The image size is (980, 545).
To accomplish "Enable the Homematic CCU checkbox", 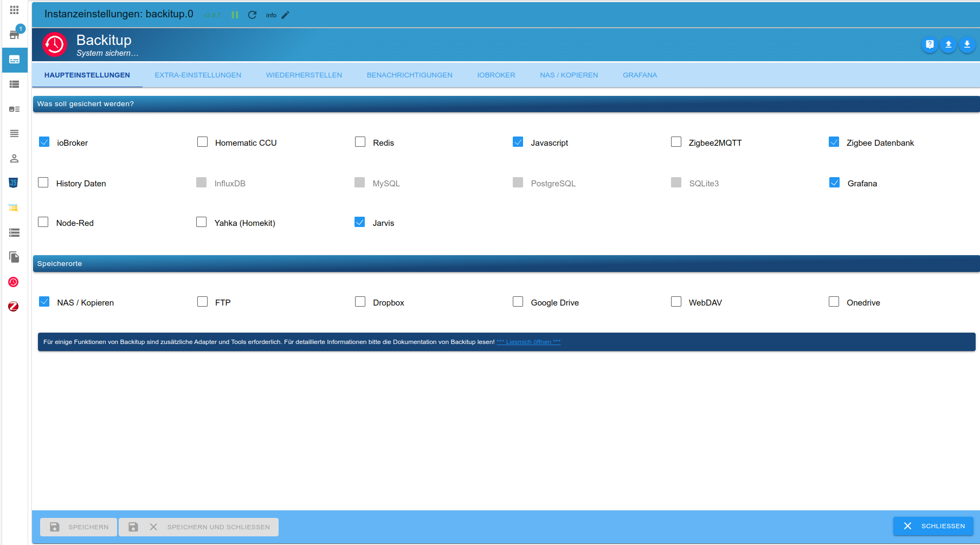I will click(202, 142).
